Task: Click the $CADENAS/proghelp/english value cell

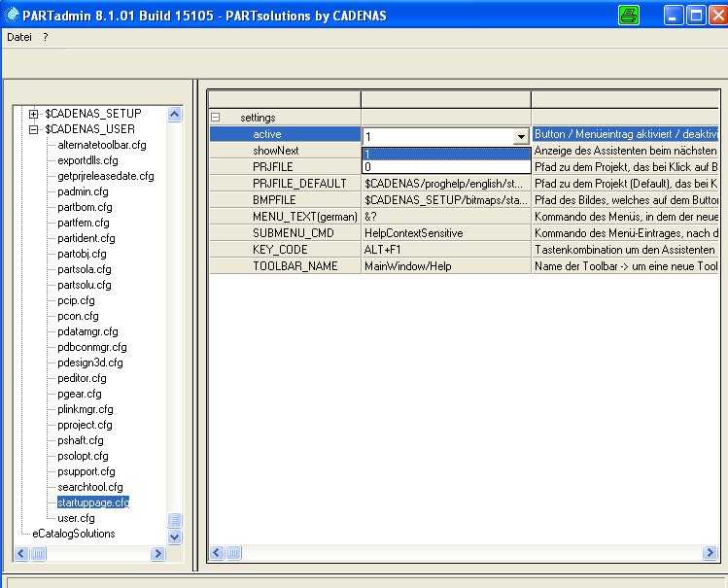Action: click(x=446, y=184)
